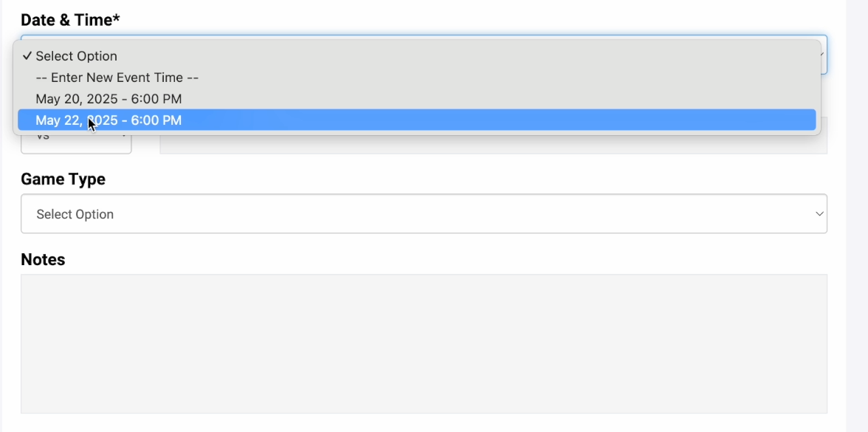
Task: Pick the Enter New Event Time entry
Action: pos(117,78)
